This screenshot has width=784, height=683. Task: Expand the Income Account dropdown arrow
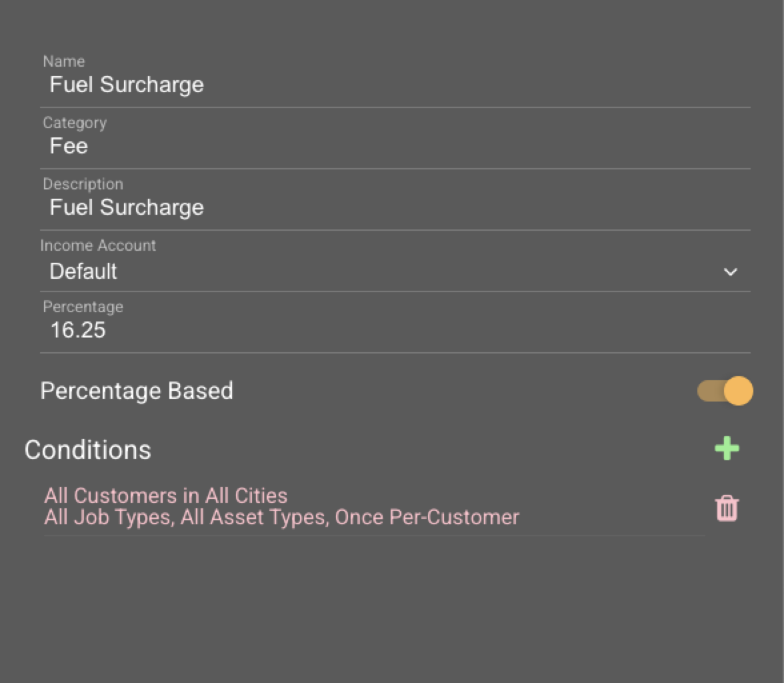[x=731, y=272]
